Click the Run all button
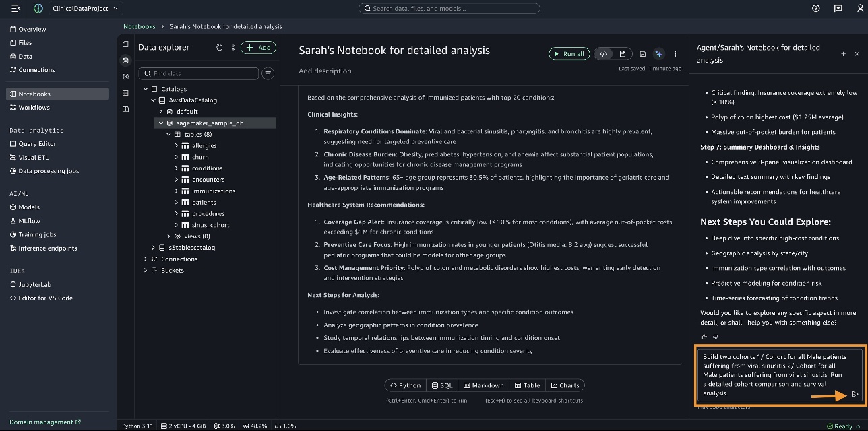The image size is (868, 431). 568,54
